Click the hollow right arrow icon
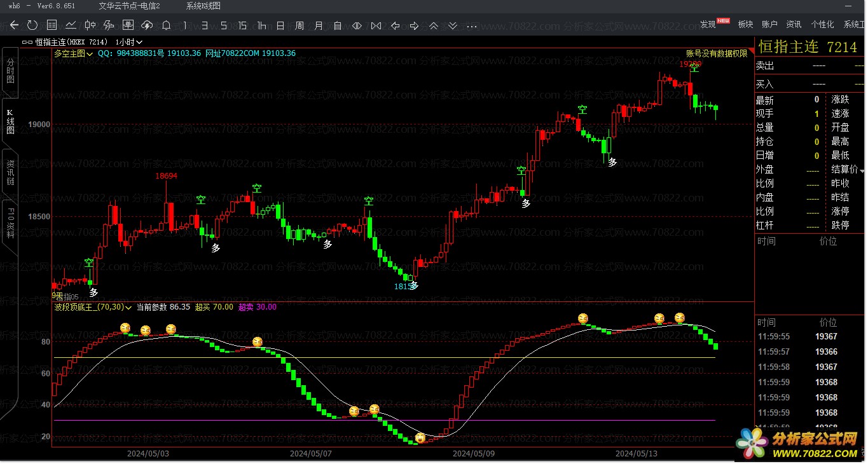 [x=414, y=25]
